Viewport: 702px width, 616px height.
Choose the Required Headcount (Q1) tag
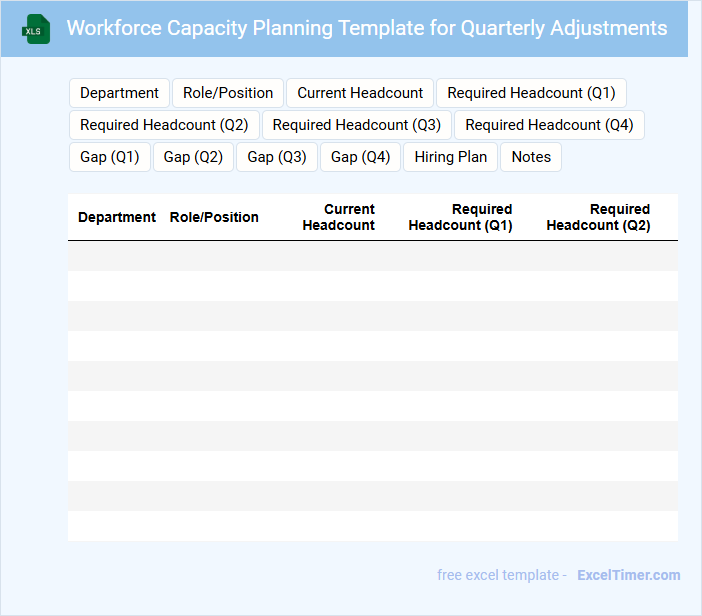pos(531,93)
